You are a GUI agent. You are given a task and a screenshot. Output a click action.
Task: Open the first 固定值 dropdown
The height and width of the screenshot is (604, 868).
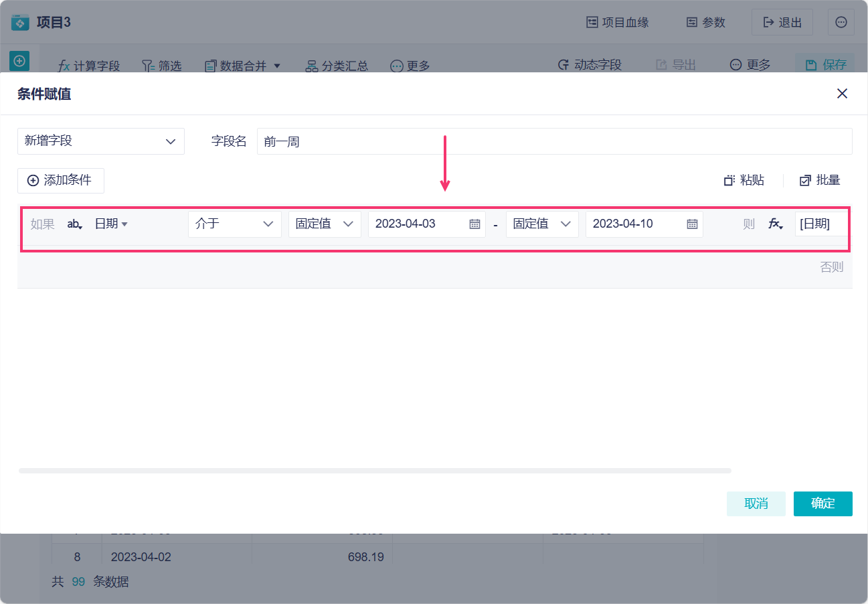click(x=325, y=224)
